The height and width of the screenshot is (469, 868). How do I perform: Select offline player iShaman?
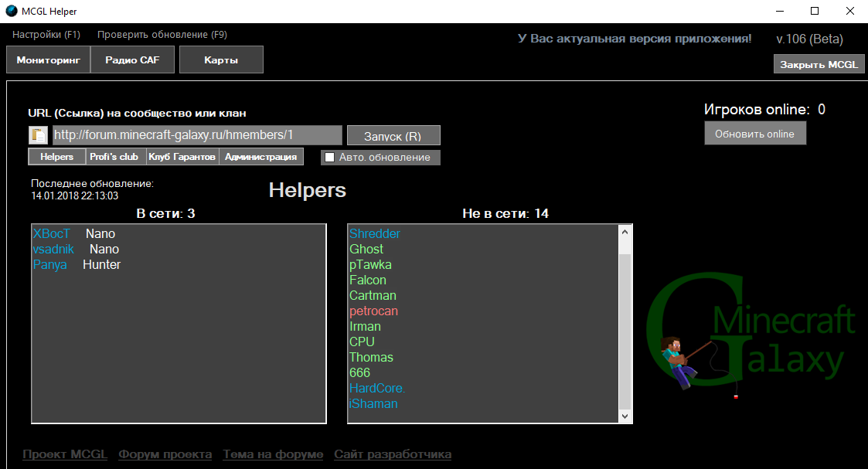coord(373,404)
